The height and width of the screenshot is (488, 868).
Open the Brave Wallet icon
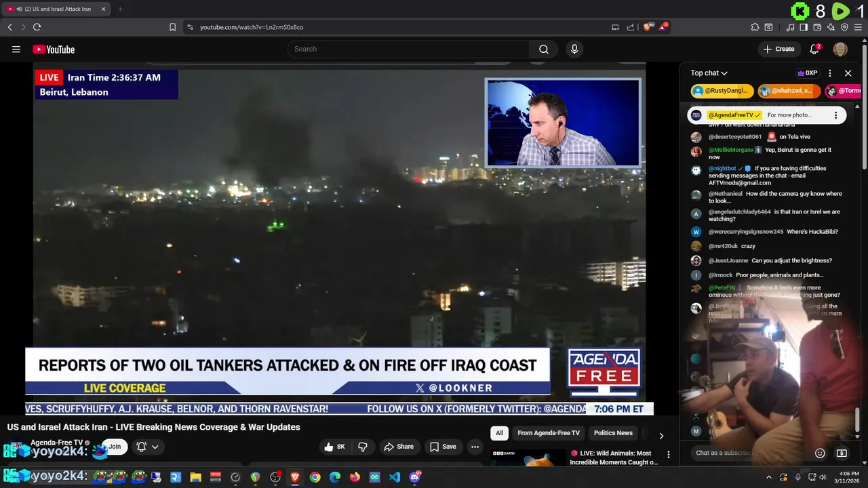coord(817,27)
